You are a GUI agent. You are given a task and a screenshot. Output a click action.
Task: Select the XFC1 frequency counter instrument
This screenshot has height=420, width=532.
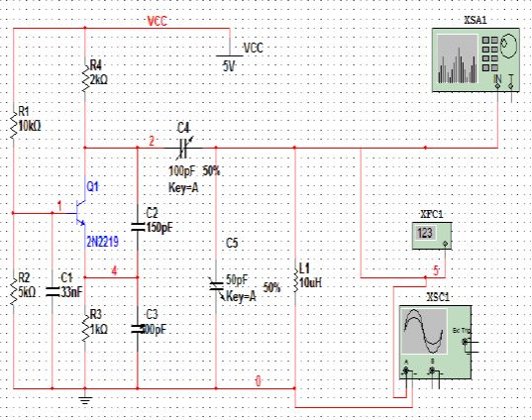(432, 236)
